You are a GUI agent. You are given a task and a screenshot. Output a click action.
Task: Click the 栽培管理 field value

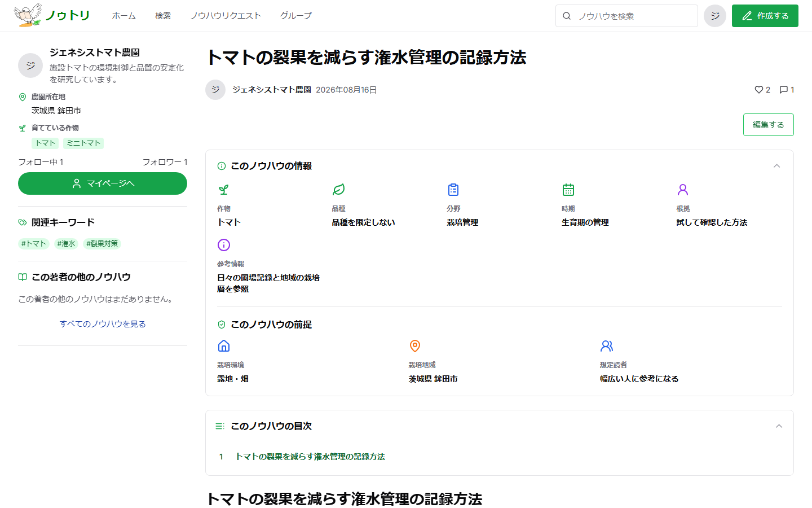point(462,222)
